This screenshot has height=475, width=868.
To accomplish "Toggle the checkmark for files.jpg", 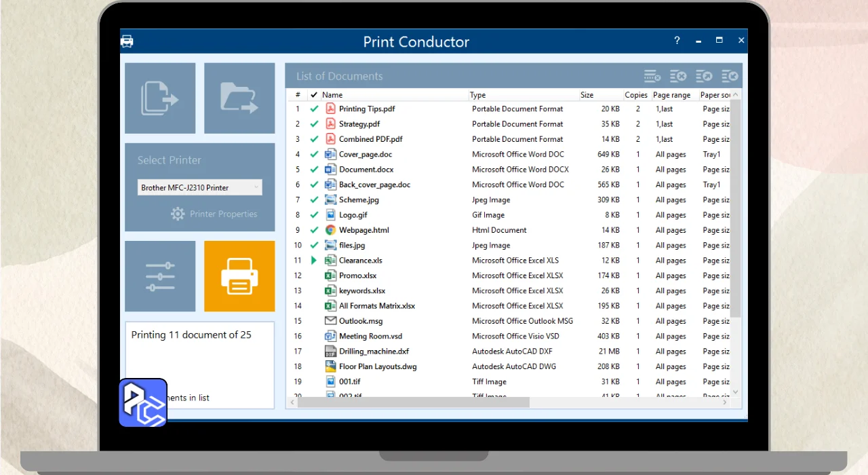I will [314, 245].
